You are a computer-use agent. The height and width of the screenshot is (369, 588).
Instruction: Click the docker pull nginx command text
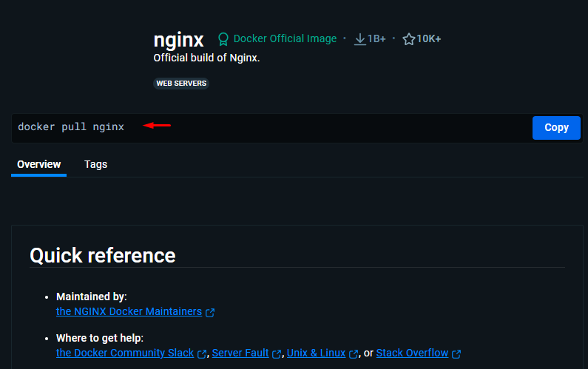tap(71, 127)
